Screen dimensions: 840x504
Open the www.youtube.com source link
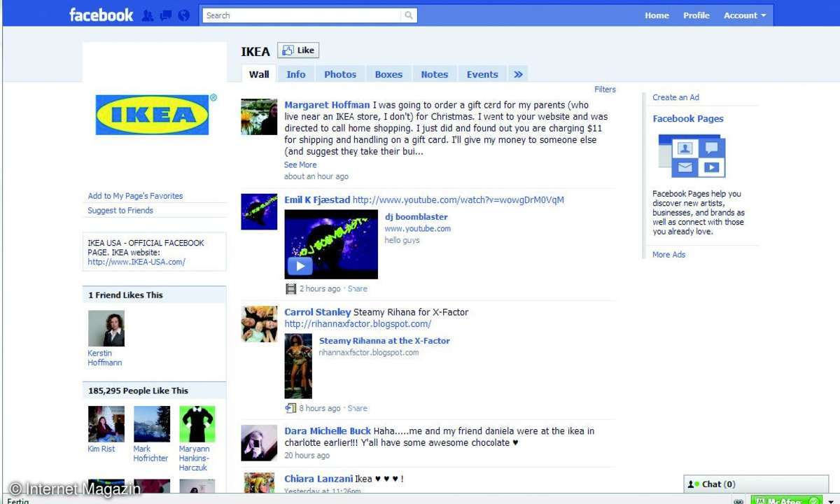pyautogui.click(x=417, y=229)
